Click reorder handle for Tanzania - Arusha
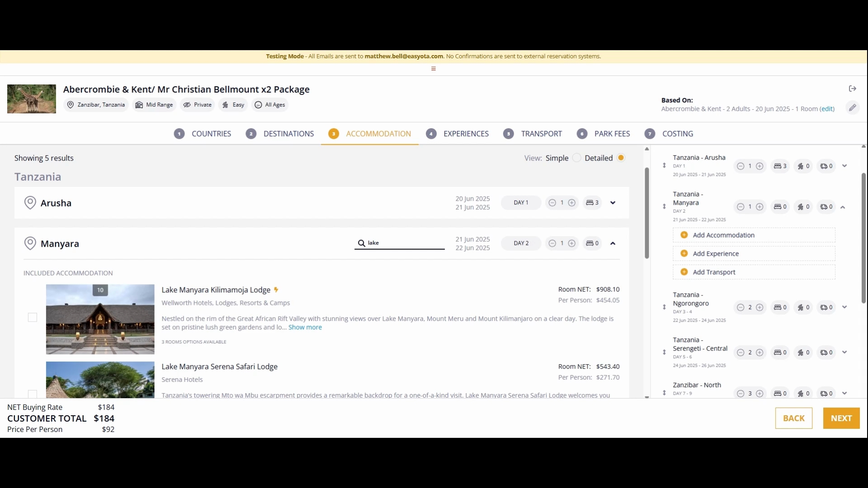The height and width of the screenshot is (488, 868). coord(664,165)
